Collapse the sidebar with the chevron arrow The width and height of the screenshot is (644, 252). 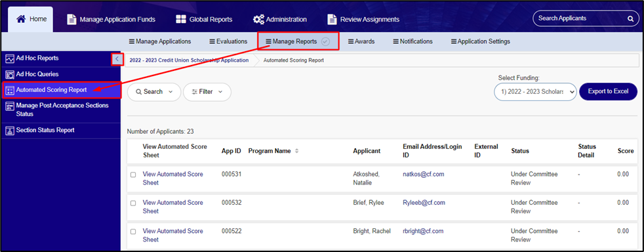117,59
